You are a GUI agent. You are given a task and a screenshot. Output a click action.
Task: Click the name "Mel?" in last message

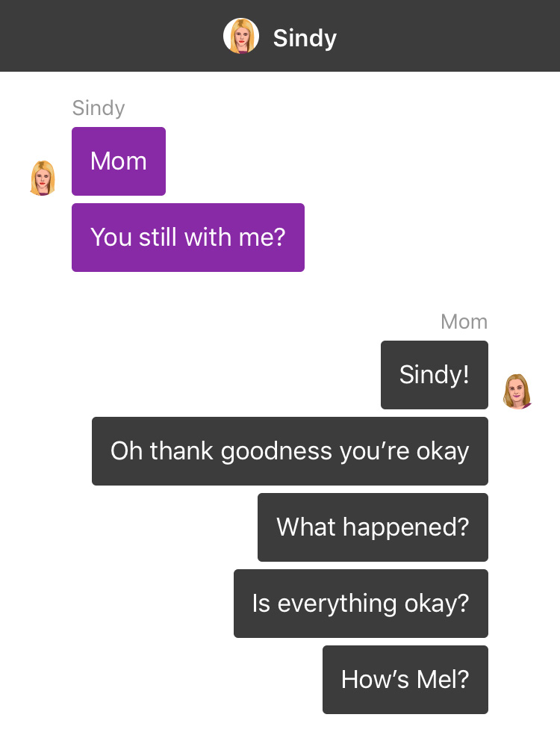pyautogui.click(x=443, y=679)
